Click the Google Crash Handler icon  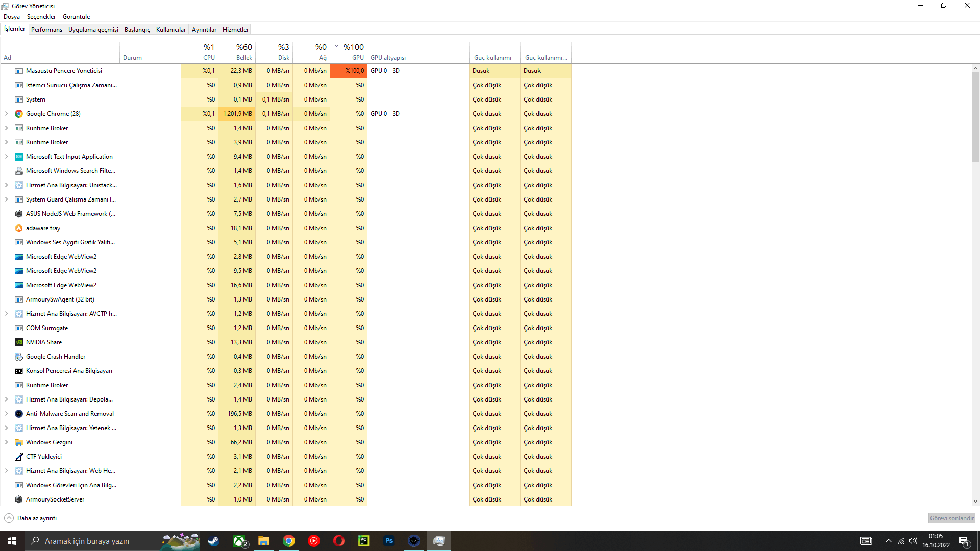point(19,357)
